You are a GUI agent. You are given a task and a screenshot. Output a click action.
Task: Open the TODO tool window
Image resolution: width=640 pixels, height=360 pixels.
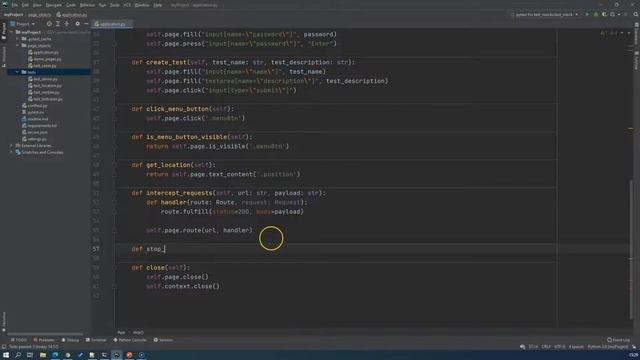point(19,340)
